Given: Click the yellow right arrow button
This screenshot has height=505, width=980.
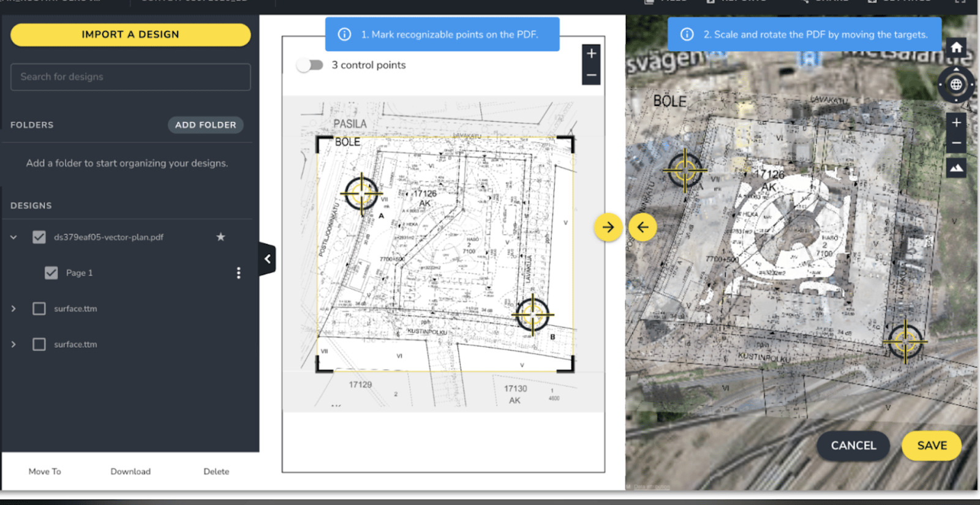Looking at the screenshot, I should click(608, 227).
